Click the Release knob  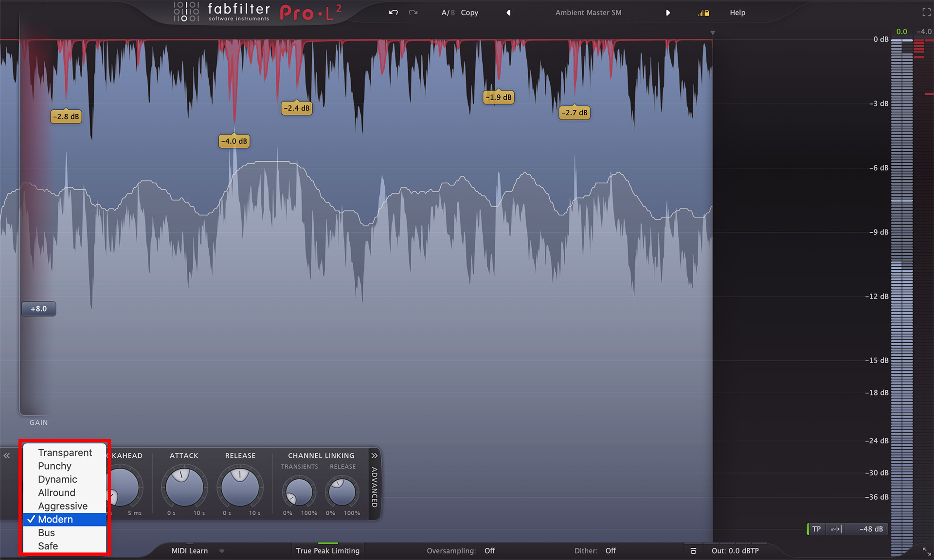pos(240,487)
